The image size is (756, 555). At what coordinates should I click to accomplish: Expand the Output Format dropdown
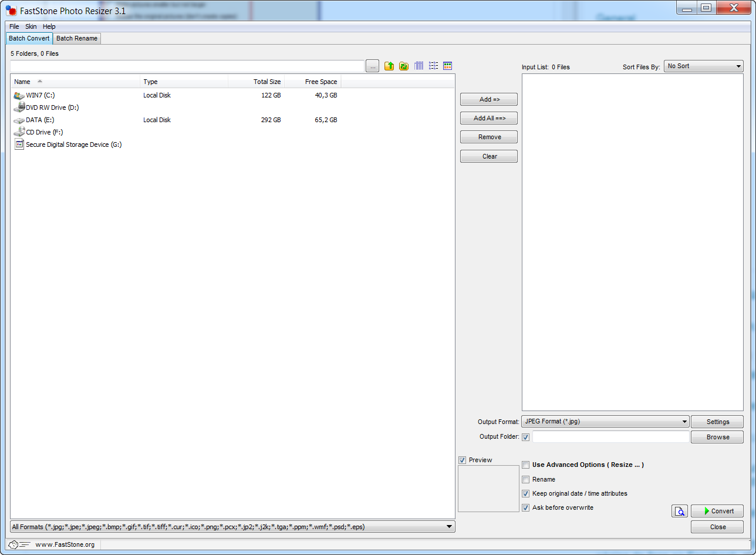[605, 422]
